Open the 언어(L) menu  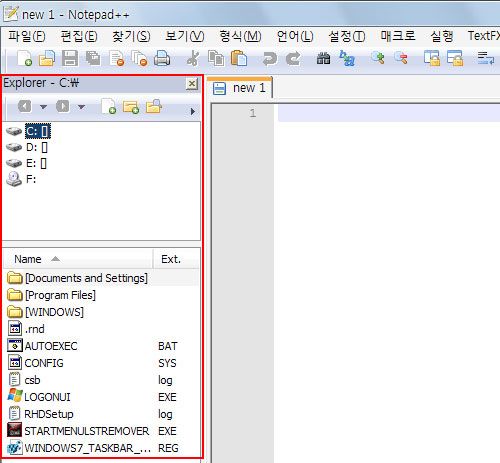point(295,36)
